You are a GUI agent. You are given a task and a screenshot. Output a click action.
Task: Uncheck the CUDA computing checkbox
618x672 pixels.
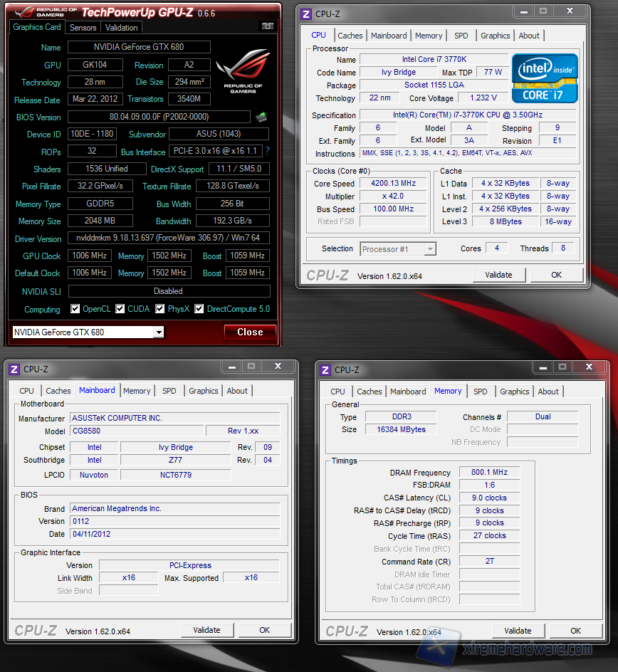[x=120, y=309]
